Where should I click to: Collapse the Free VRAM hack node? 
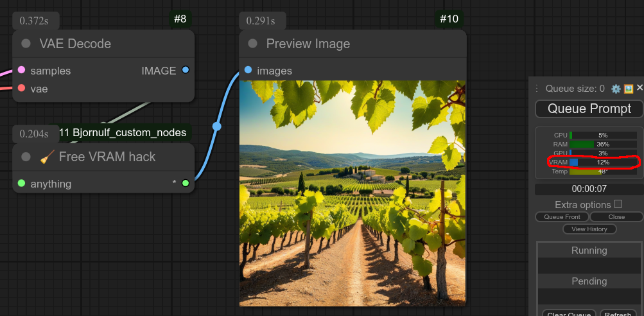point(26,157)
